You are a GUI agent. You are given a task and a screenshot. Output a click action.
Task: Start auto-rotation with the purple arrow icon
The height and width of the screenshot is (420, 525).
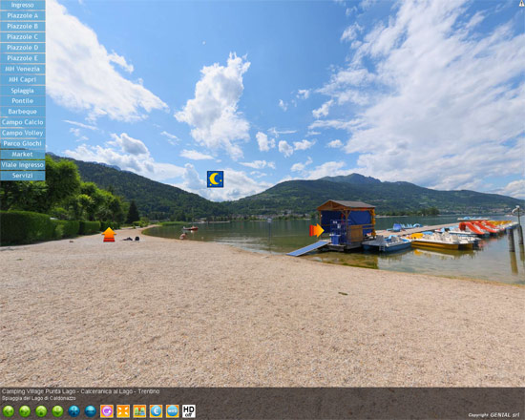pos(107,411)
